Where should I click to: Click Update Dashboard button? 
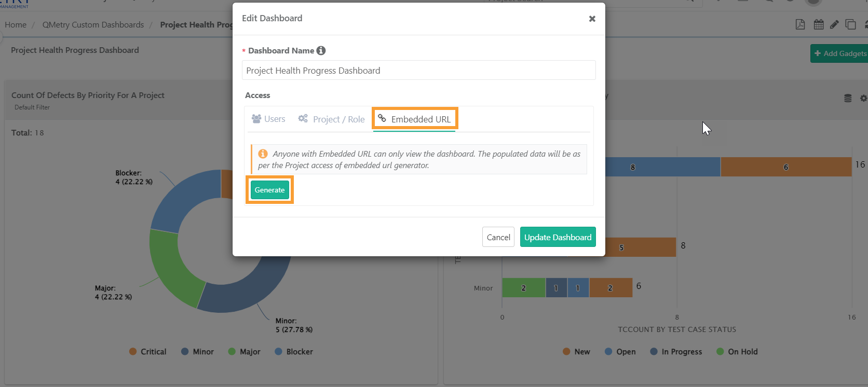[x=558, y=237]
